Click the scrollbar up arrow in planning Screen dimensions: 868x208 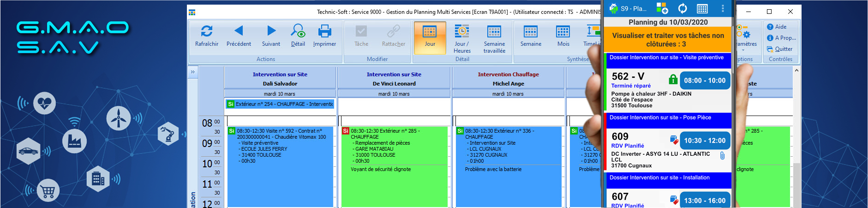(x=796, y=71)
